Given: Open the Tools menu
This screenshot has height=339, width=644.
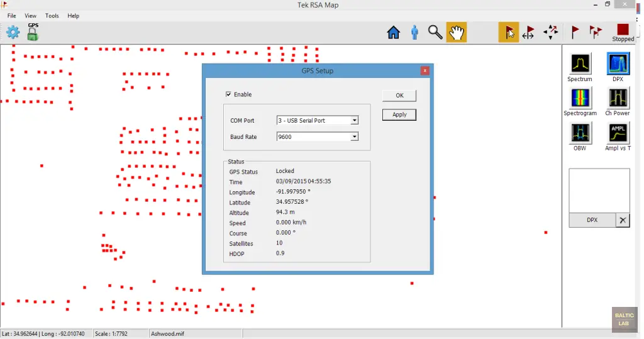Looking at the screenshot, I should click(52, 16).
